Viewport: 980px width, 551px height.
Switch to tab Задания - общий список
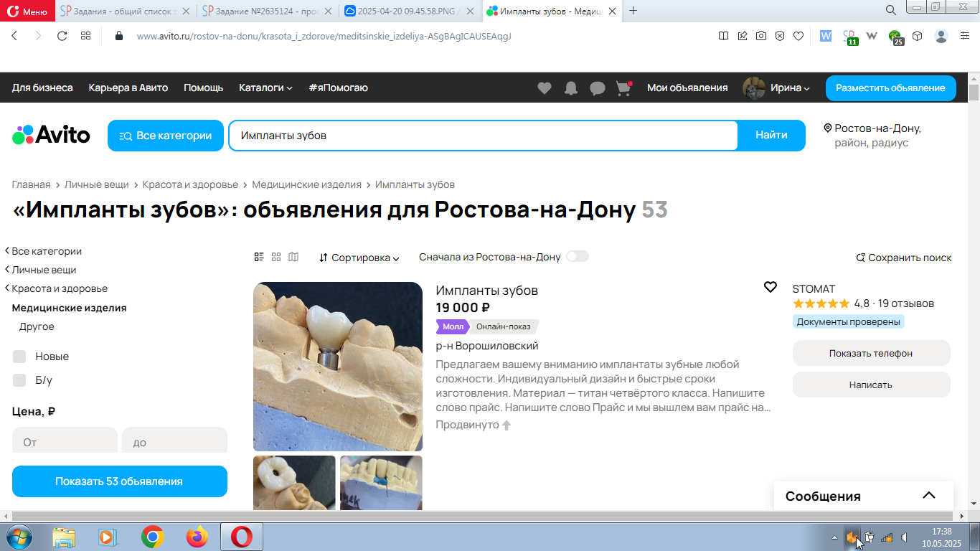[x=125, y=11]
